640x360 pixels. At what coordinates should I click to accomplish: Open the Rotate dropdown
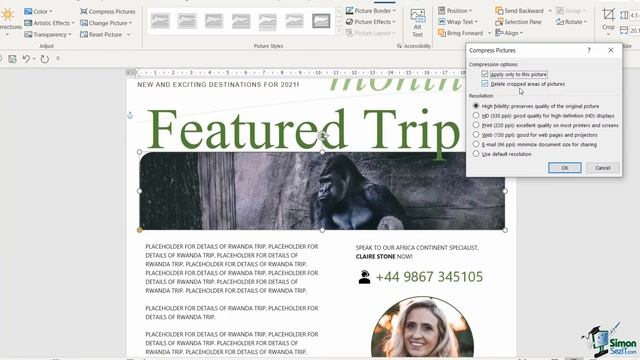click(x=571, y=22)
